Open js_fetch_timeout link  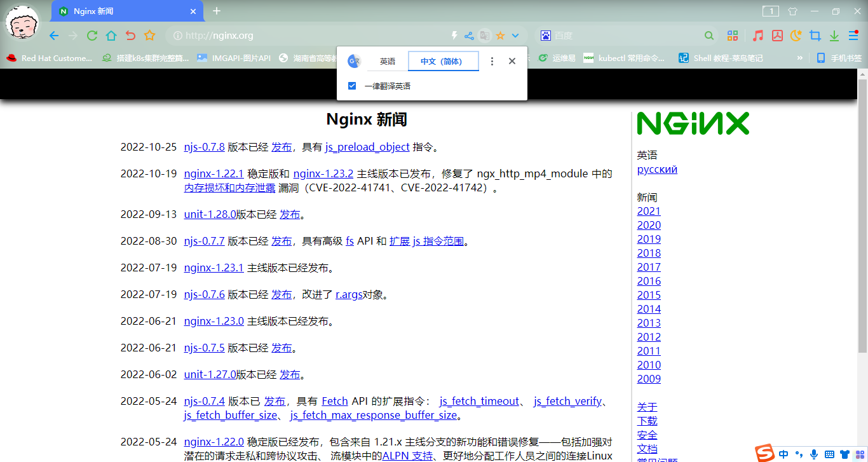tap(480, 401)
